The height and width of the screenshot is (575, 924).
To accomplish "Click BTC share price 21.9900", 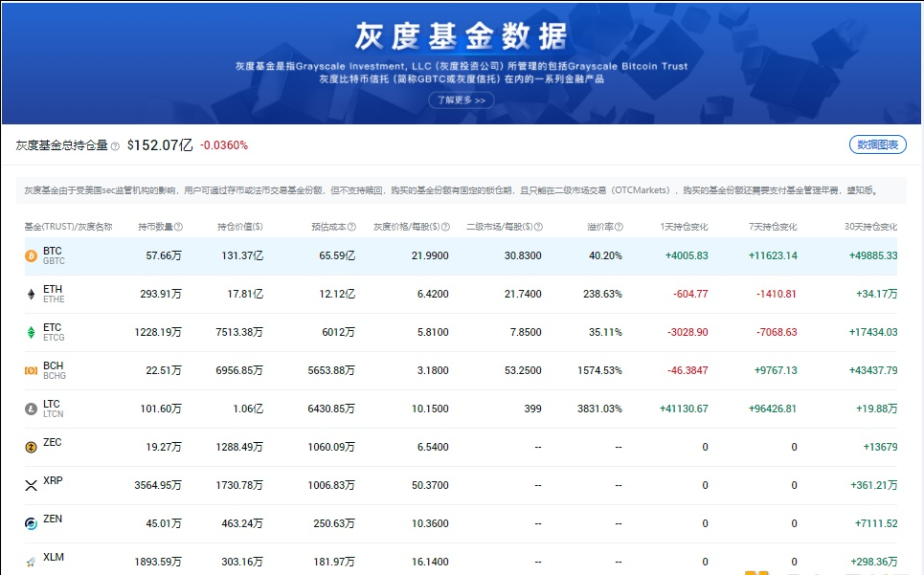I will tap(430, 256).
